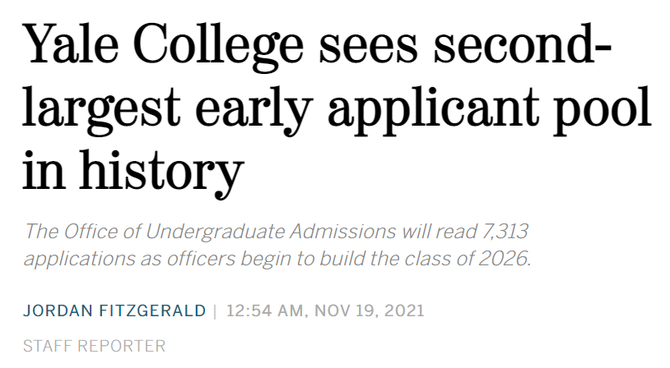Click 'second-' at end of first headline line
The image size is (670, 368).
pos(522,44)
